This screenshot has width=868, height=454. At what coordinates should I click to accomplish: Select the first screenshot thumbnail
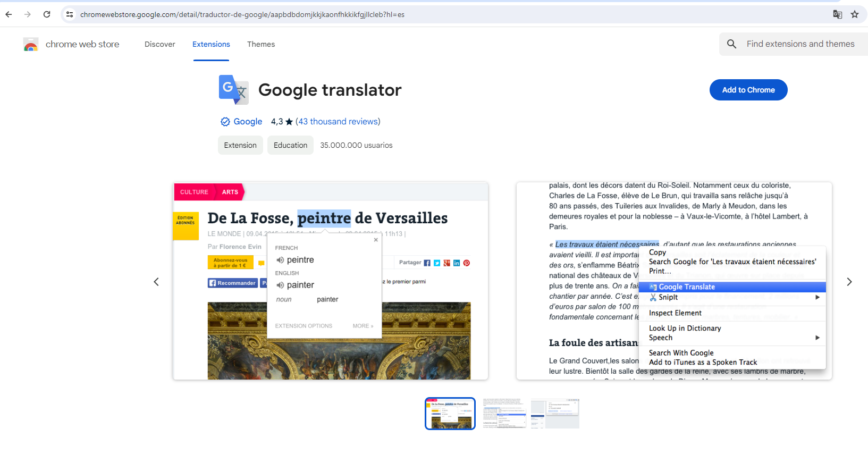pos(450,414)
